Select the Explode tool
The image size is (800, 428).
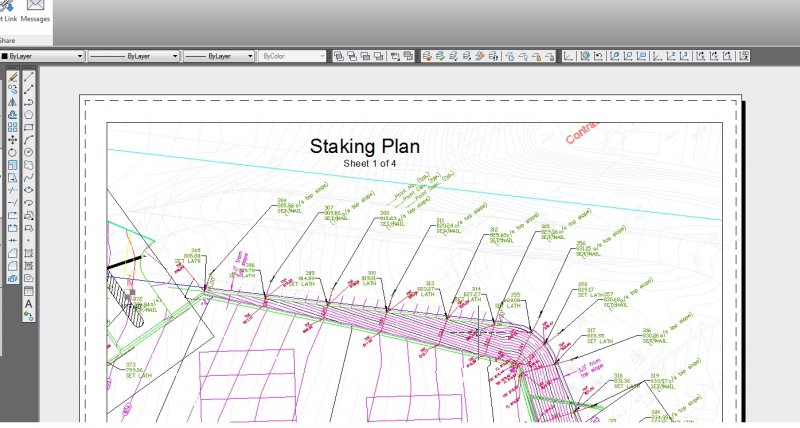[13, 278]
